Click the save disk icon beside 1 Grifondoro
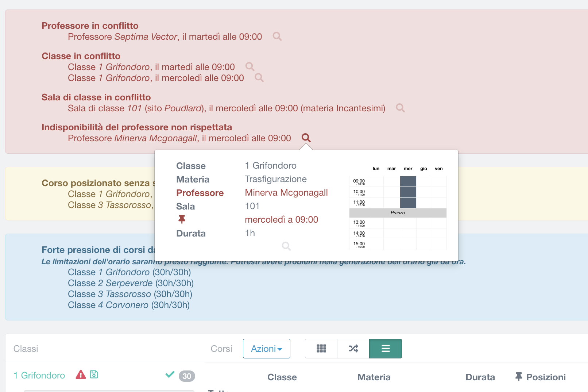This screenshot has height=392, width=588. click(x=94, y=374)
